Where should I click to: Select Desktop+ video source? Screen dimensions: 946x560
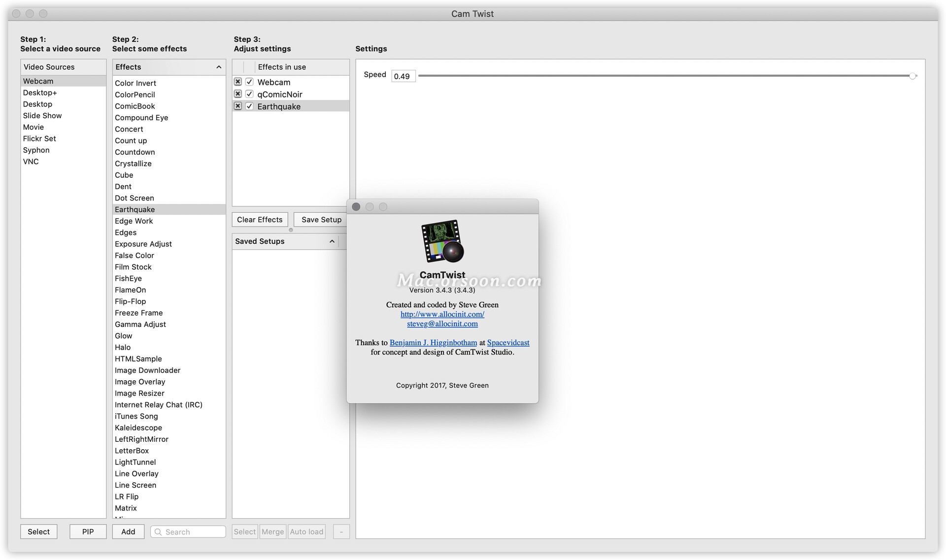click(x=40, y=93)
